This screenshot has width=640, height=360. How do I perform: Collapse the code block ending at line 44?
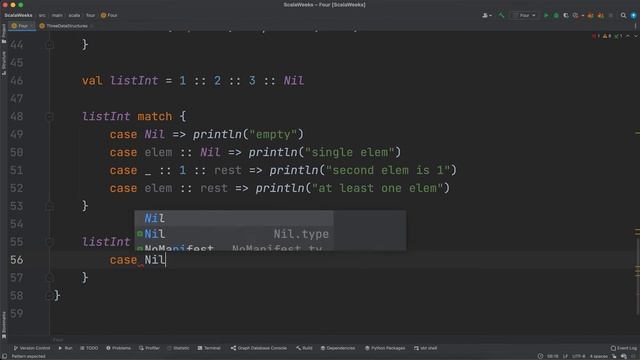tap(49, 44)
